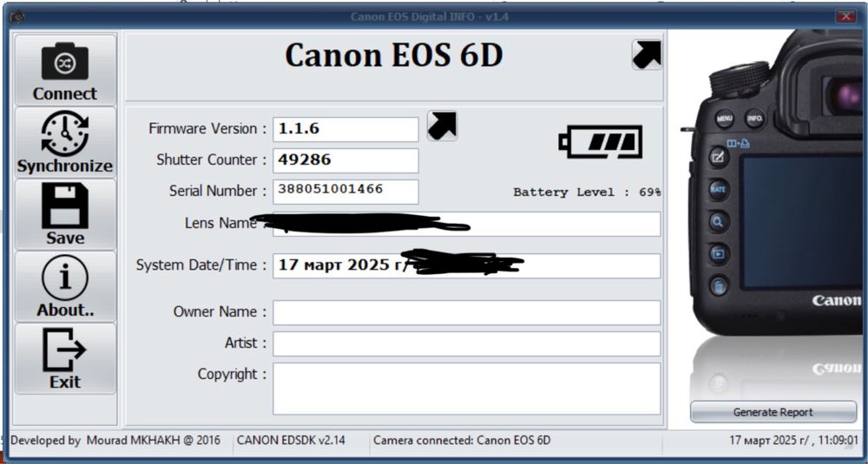Click the System Date/Time field
The width and height of the screenshot is (868, 464).
(x=466, y=265)
